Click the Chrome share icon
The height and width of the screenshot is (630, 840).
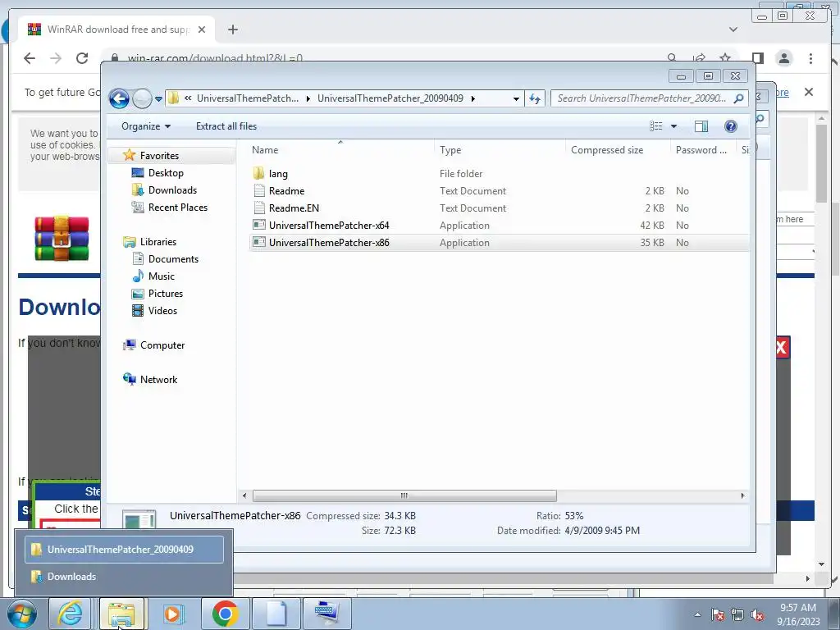pos(699,58)
